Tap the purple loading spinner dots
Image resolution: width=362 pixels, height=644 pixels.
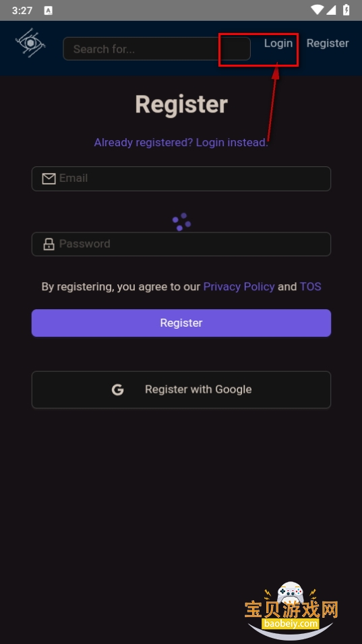pos(181,222)
